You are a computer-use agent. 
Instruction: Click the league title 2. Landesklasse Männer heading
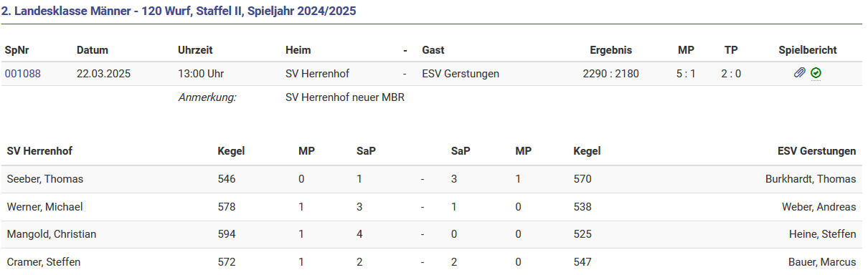pyautogui.click(x=179, y=11)
